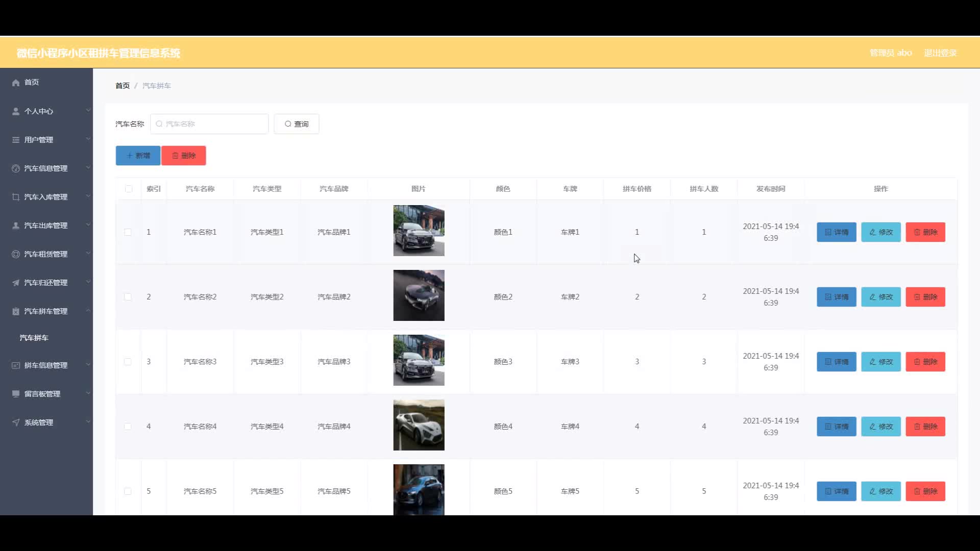The image size is (980, 551).
Task: Click the 系统管理 sidebar icon
Action: click(x=16, y=422)
